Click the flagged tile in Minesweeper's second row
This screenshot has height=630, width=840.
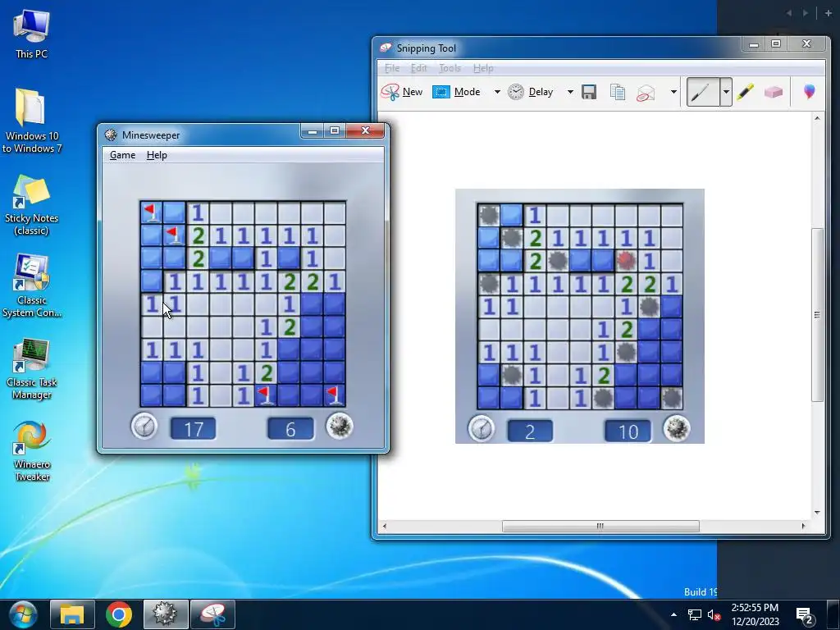(x=174, y=235)
